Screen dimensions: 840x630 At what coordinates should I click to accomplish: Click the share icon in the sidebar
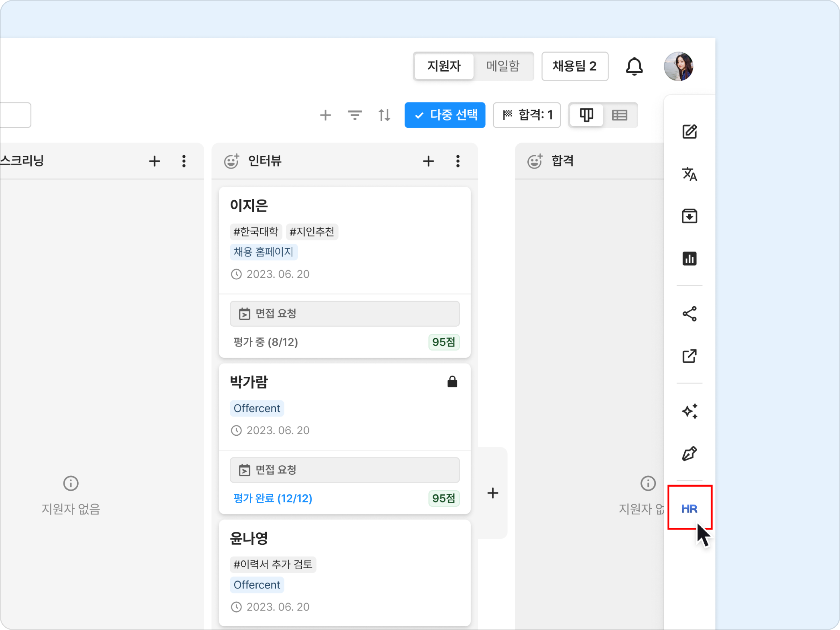[689, 314]
